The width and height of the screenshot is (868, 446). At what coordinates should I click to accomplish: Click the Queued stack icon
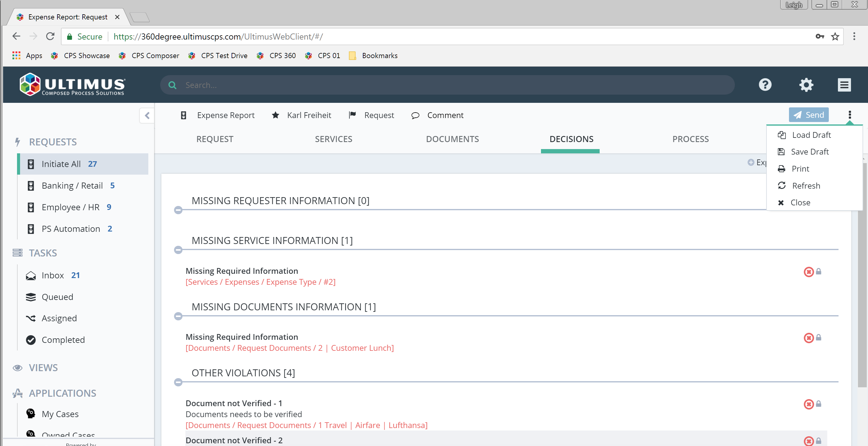point(31,297)
